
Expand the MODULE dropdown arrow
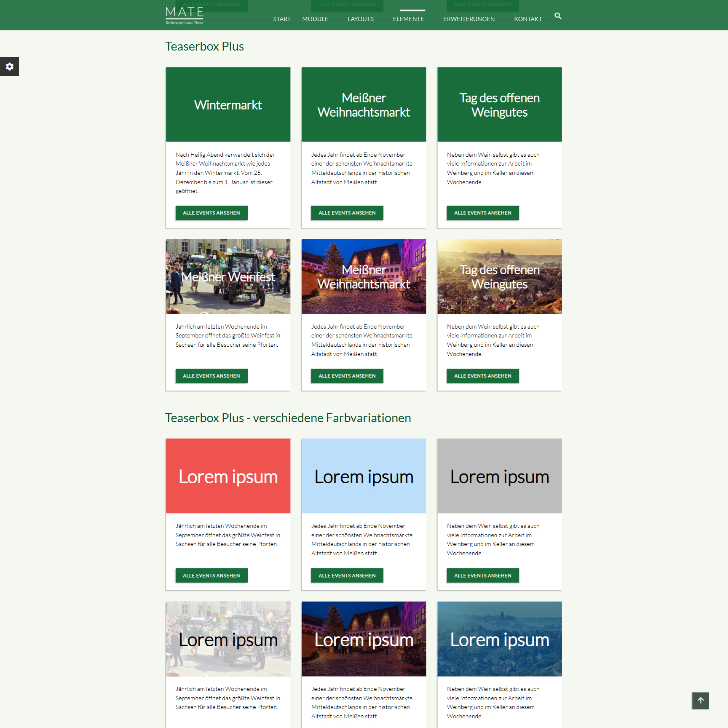click(x=333, y=19)
